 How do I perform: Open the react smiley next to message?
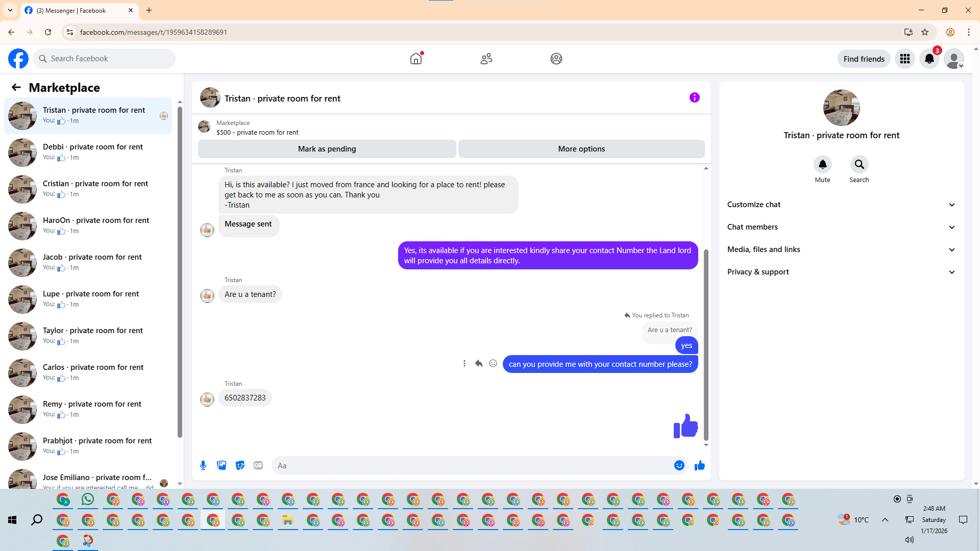[493, 363]
